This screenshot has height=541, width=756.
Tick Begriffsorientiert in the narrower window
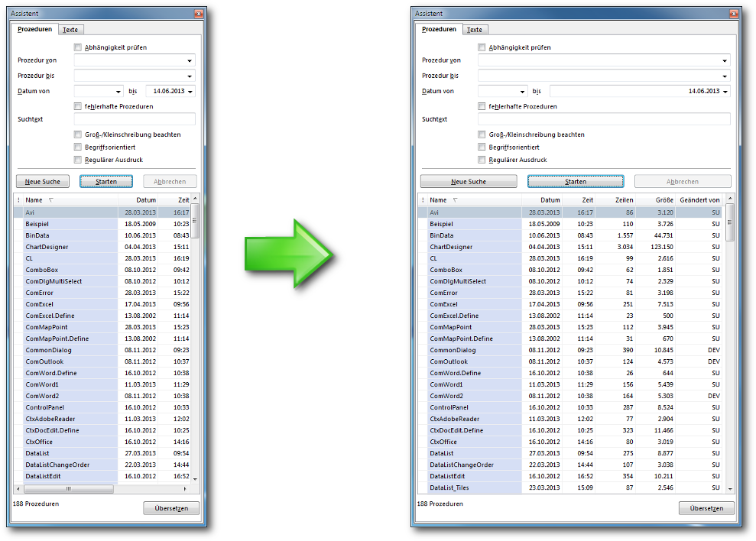pyautogui.click(x=78, y=147)
